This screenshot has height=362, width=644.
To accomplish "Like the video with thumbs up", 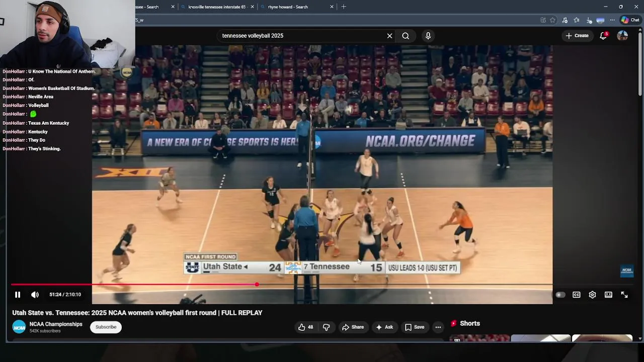I will click(305, 327).
